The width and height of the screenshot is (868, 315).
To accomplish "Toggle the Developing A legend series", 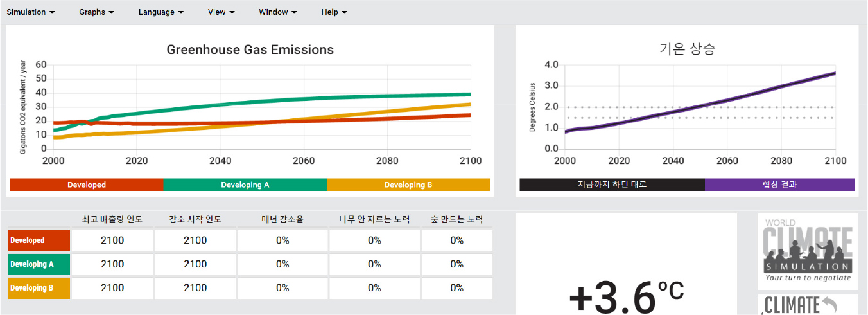I will coord(245,185).
